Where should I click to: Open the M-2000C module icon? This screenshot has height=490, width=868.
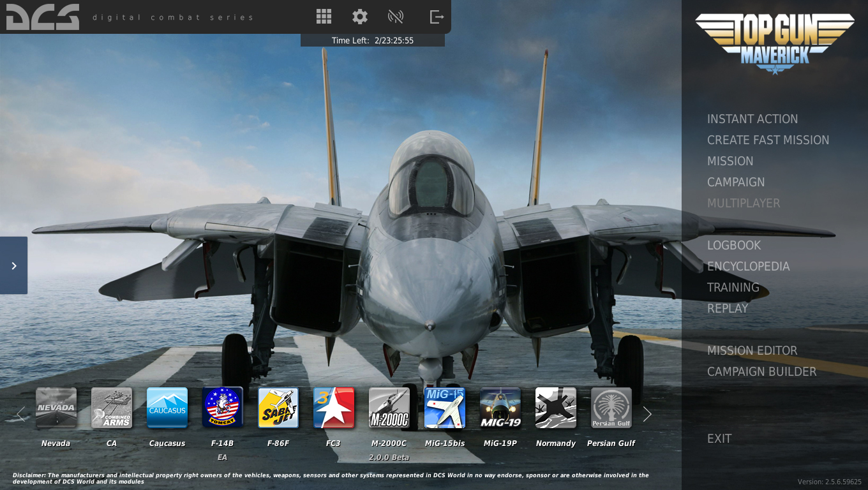click(x=389, y=408)
